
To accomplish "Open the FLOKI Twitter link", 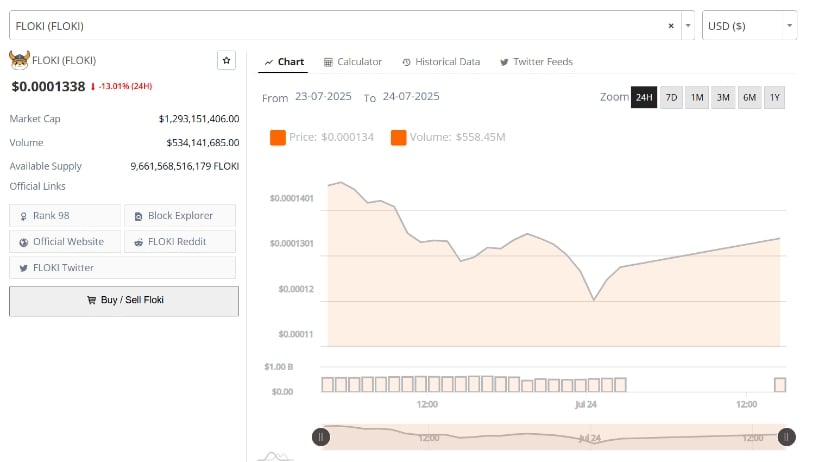I will [x=123, y=268].
